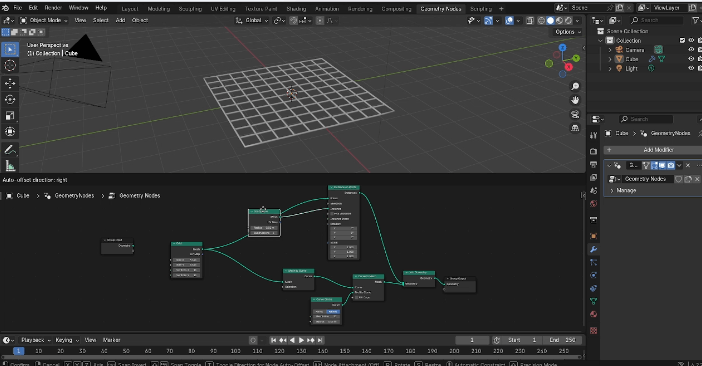Click the viewport pan hand icon
The width and height of the screenshot is (702, 366).
coord(575,100)
